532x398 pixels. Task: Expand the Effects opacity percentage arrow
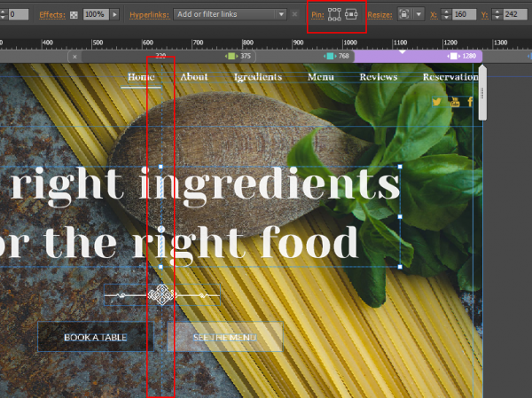[x=115, y=15]
